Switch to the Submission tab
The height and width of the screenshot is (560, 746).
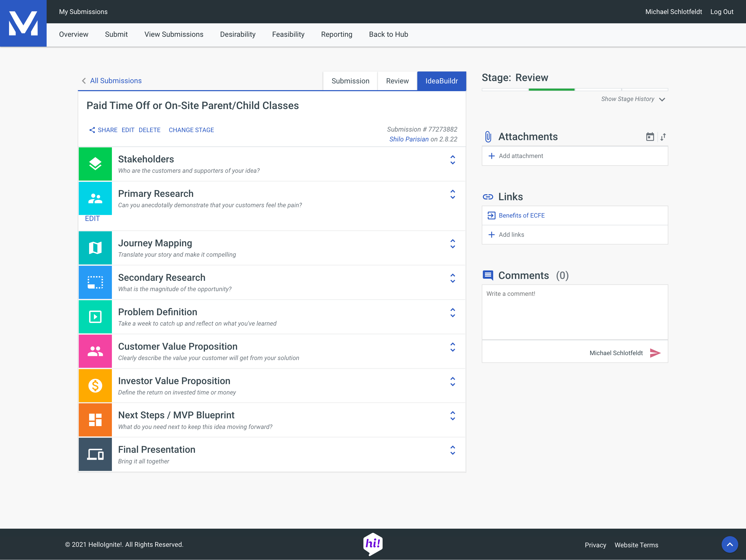(350, 81)
